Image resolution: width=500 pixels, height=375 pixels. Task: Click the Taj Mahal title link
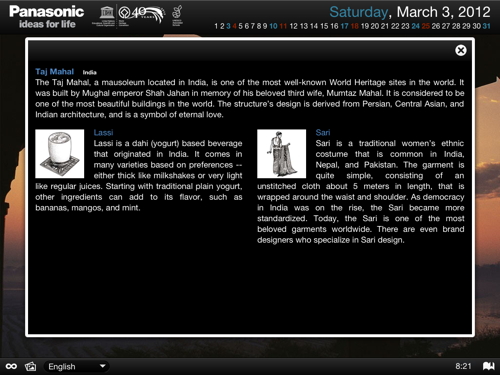click(55, 72)
